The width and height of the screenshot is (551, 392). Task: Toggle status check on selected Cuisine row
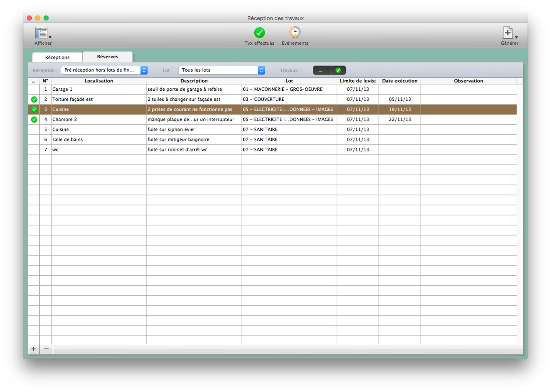[34, 110]
